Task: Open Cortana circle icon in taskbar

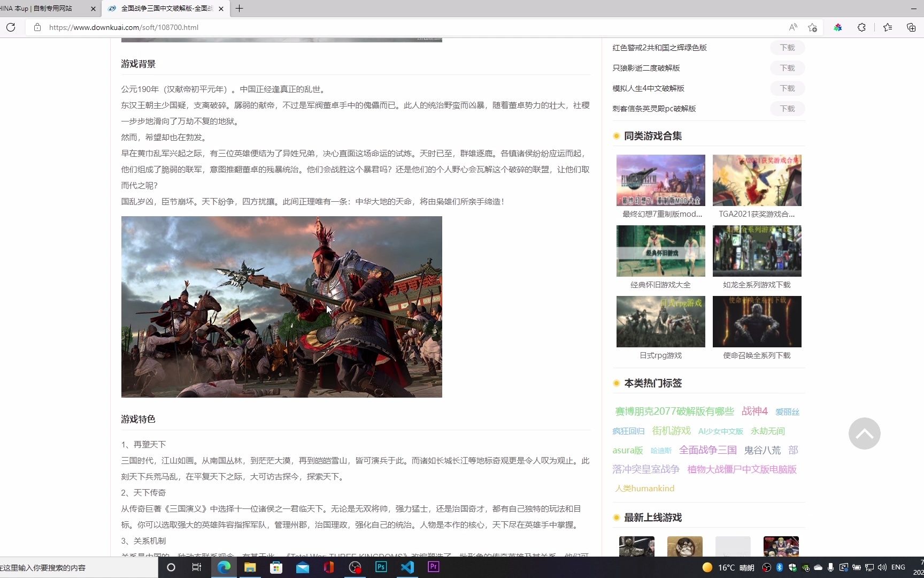Action: [171, 567]
